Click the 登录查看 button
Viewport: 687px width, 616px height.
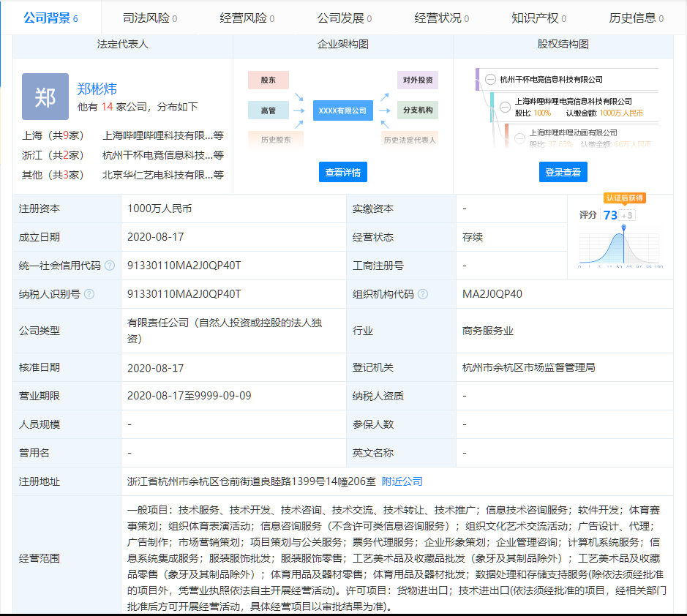pos(563,172)
